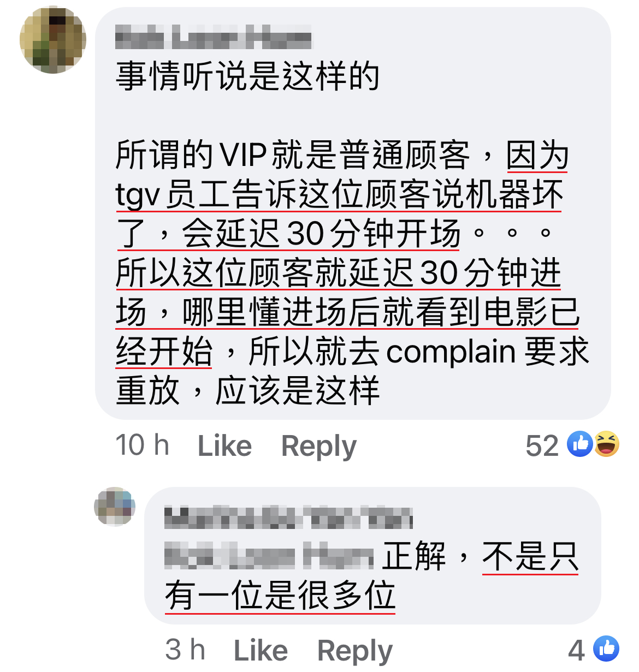Click the laughing Haha reaction emoji

tap(606, 444)
